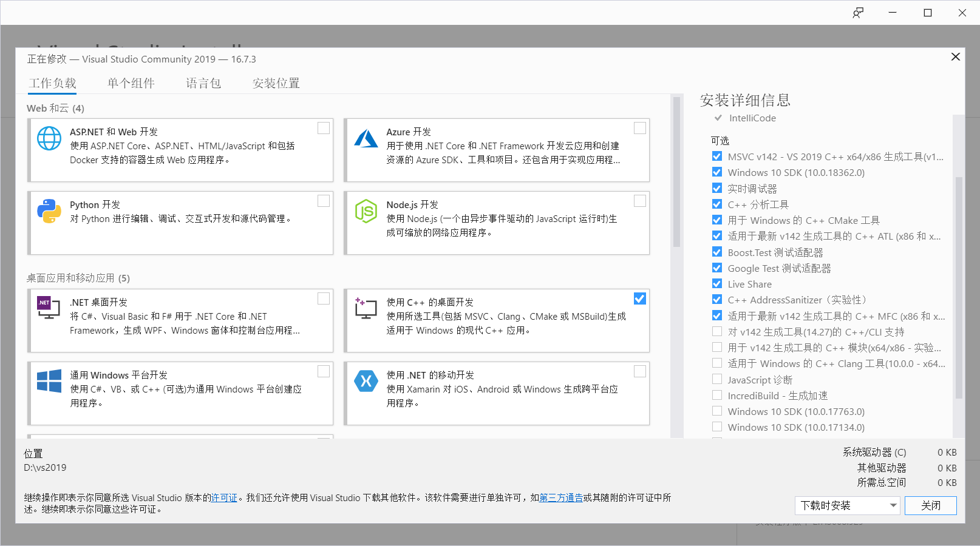The width and height of the screenshot is (980, 546).
Task: Click the Azure development logo icon
Action: tap(366, 138)
